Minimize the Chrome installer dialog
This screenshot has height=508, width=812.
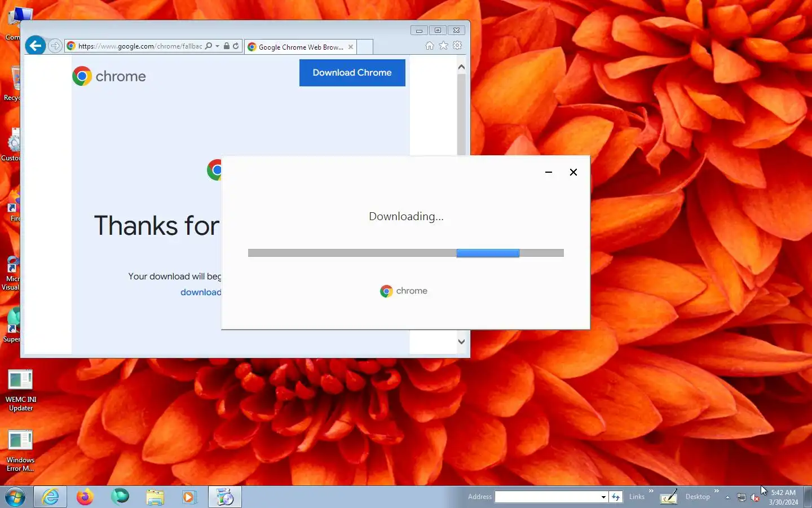549,172
